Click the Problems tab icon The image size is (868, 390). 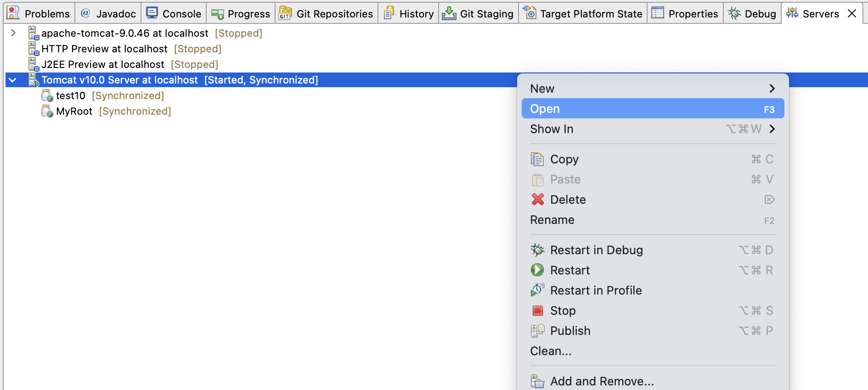point(13,13)
